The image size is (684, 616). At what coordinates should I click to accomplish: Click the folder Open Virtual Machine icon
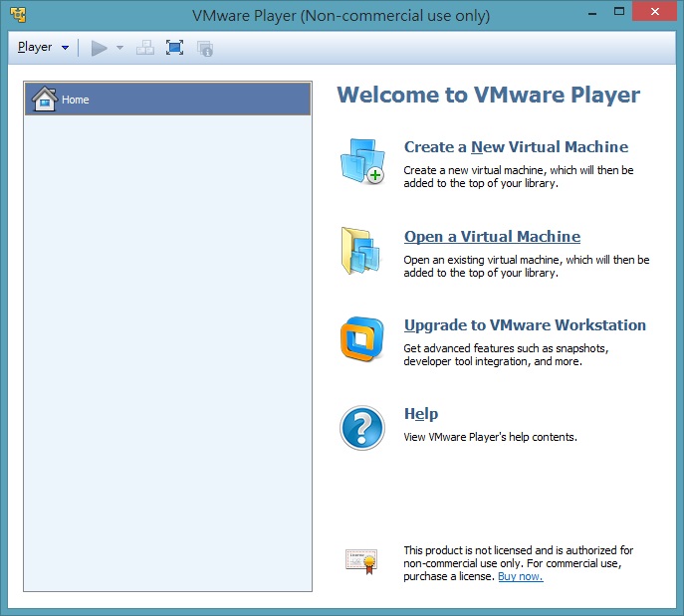(360, 251)
